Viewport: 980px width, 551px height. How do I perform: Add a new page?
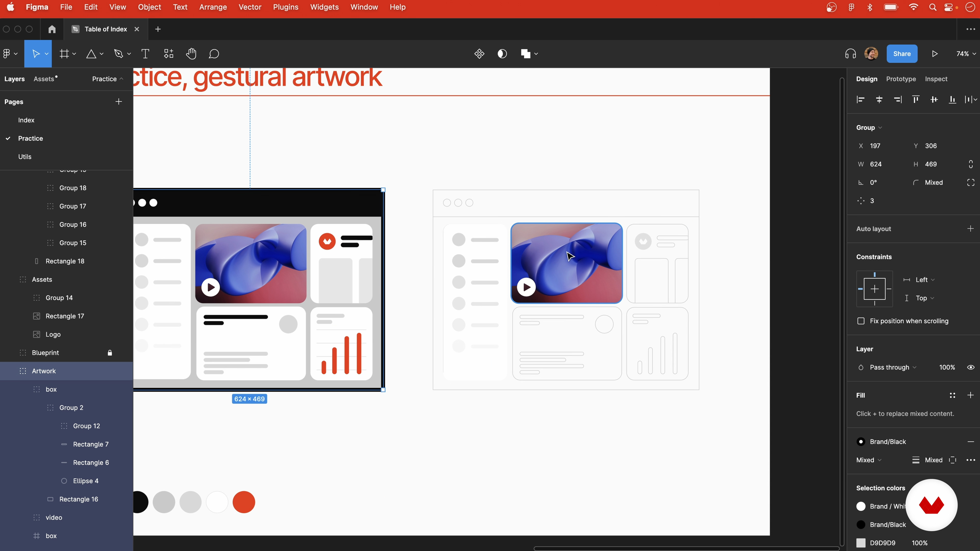119,102
